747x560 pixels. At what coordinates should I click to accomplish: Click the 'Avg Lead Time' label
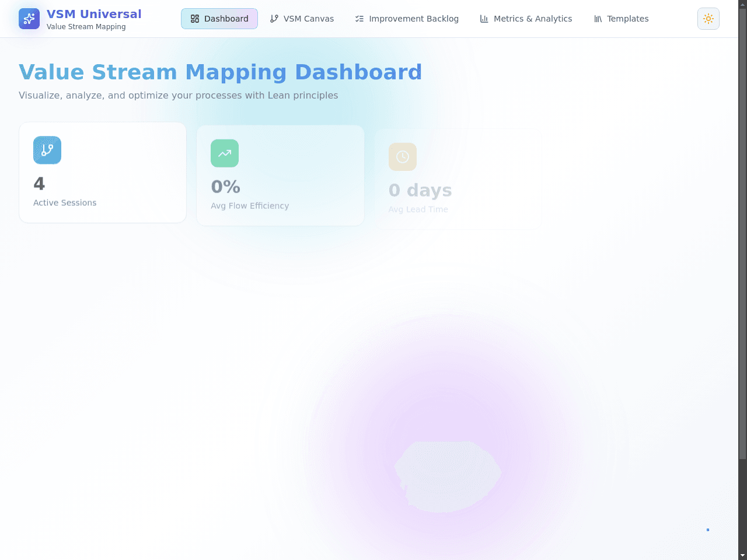coord(418,209)
